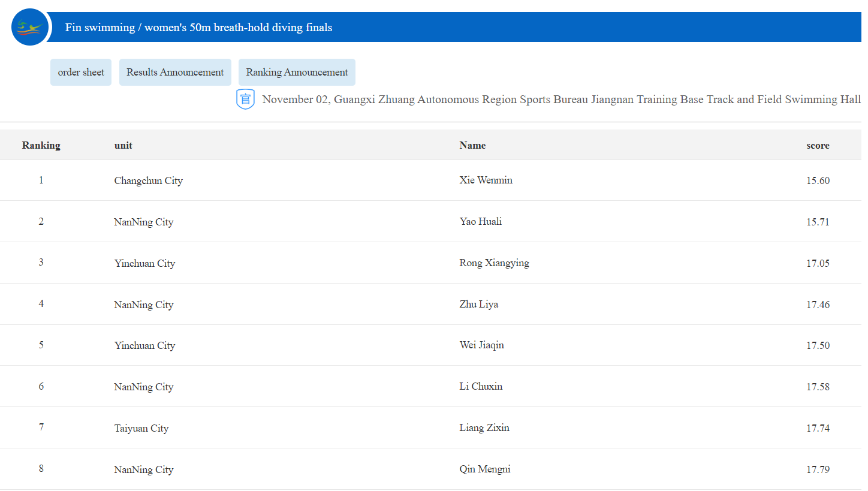Select rank 4 cell
The width and height of the screenshot is (868, 491).
[41, 303]
